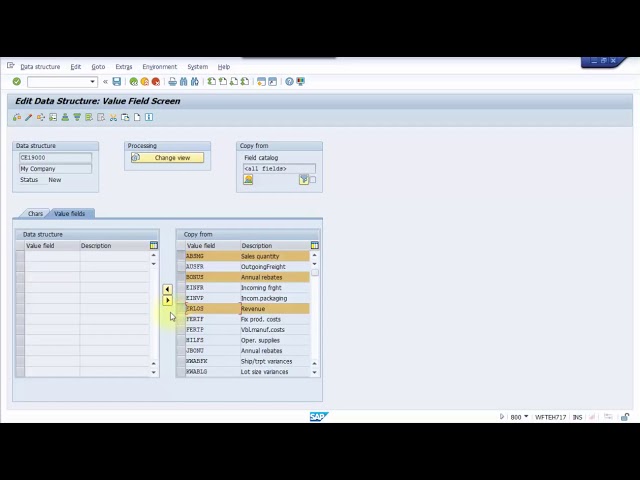
Task: Click the Copy from list scrollbar thumb
Action: coord(315,273)
